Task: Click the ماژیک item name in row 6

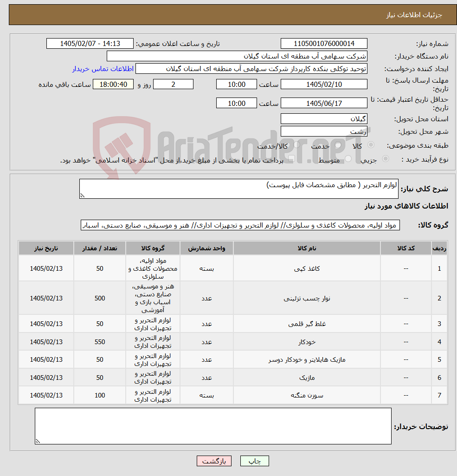Action: click(307, 378)
